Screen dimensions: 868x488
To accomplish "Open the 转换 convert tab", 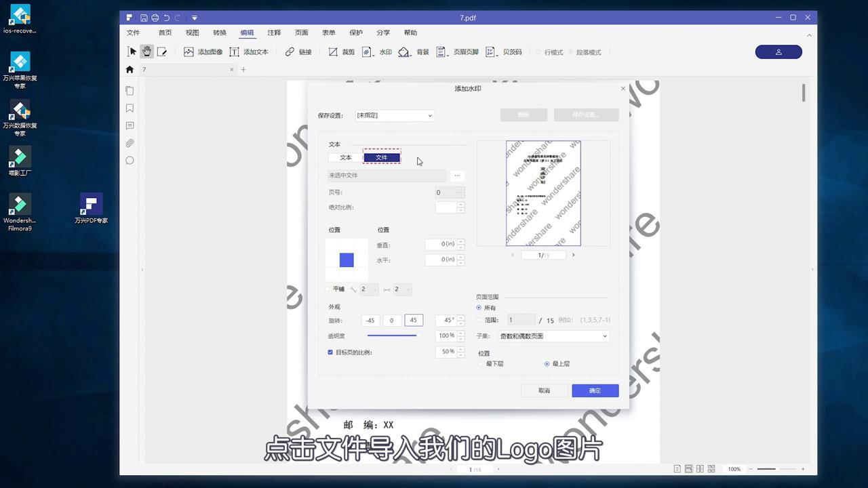I will pyautogui.click(x=220, y=33).
